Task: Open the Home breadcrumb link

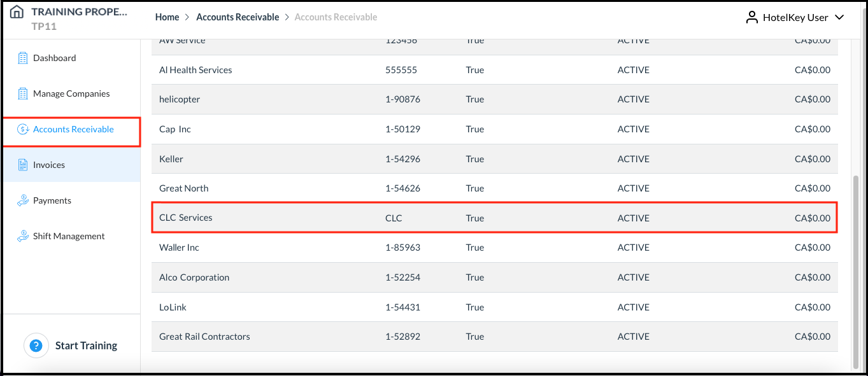Action: 167,17
